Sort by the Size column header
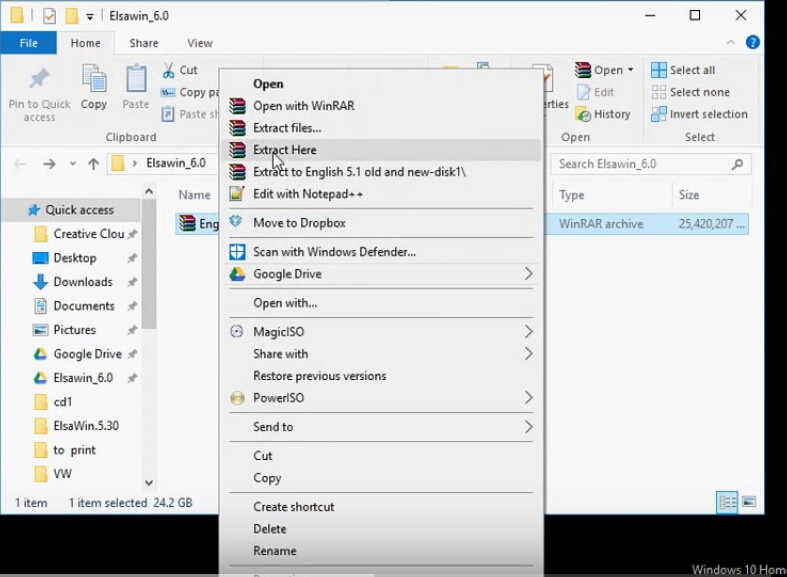The width and height of the screenshot is (787, 577). point(712,195)
